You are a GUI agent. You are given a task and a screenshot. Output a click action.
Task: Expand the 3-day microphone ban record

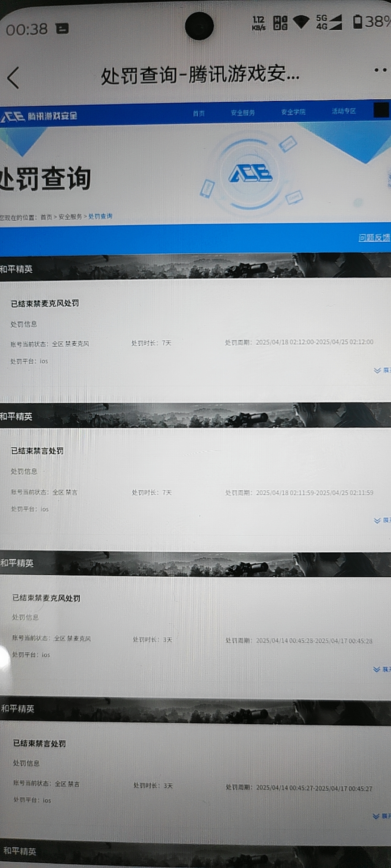coord(382,669)
